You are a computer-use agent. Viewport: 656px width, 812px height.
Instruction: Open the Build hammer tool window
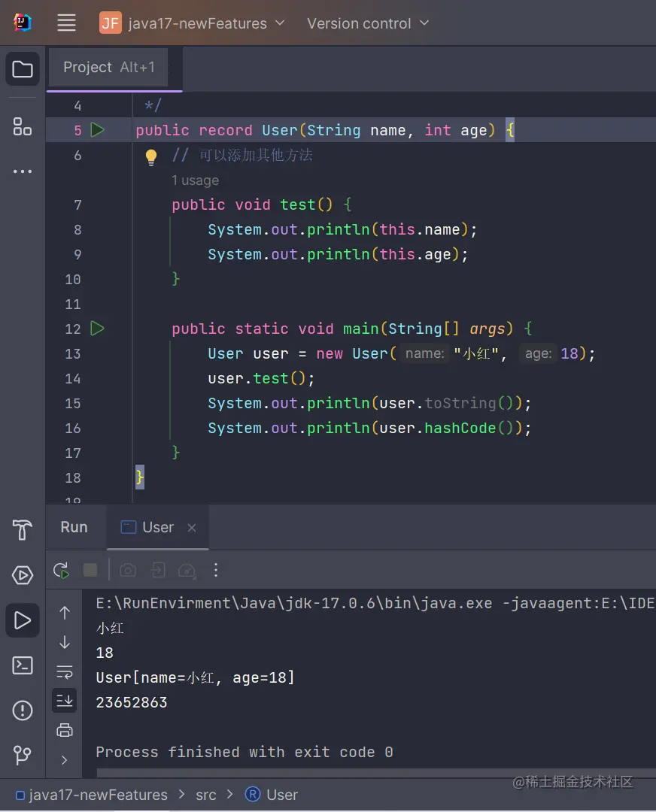click(23, 530)
